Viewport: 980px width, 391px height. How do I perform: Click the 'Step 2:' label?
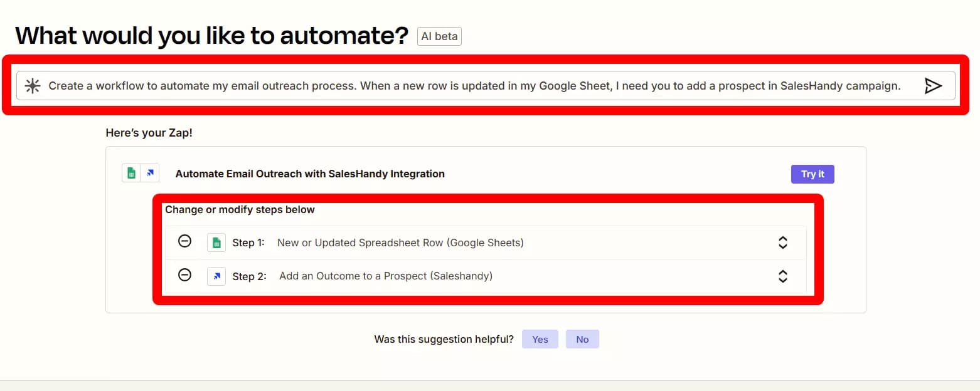coord(249,276)
